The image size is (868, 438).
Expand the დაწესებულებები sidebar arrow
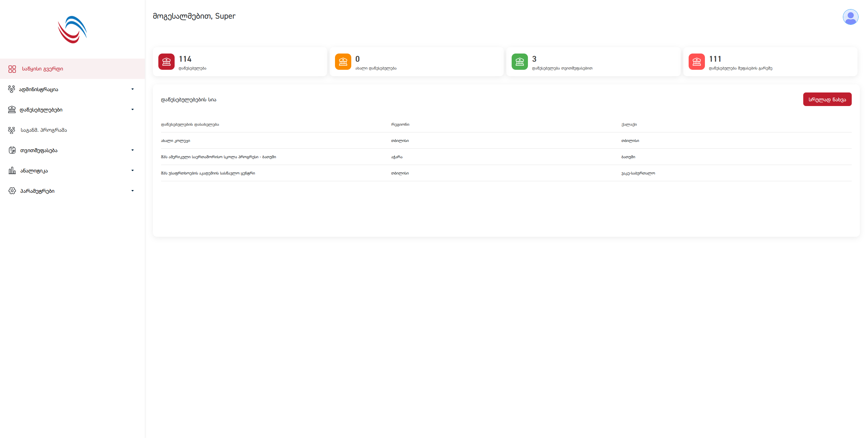coord(133,110)
